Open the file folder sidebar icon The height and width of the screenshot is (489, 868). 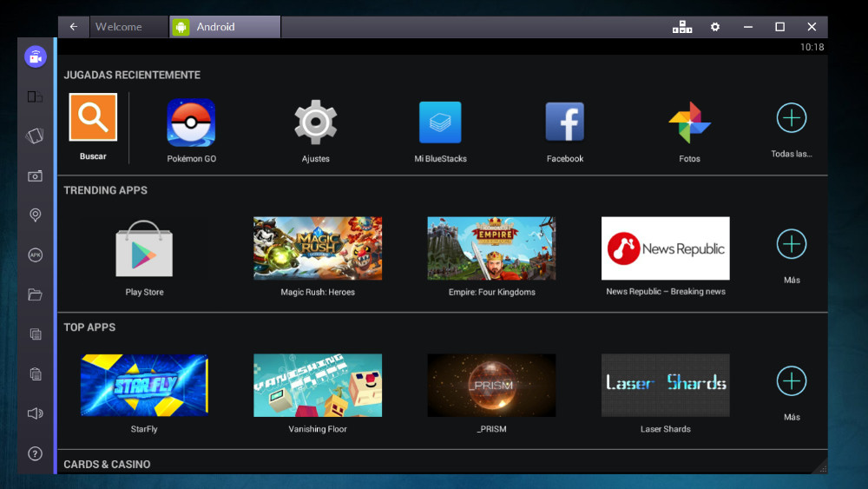pos(35,294)
